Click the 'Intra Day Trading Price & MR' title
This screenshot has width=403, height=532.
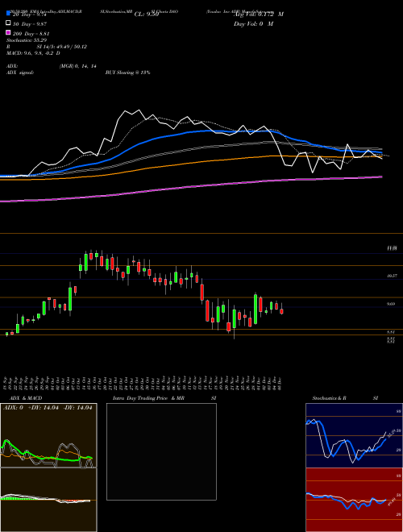click(148, 398)
